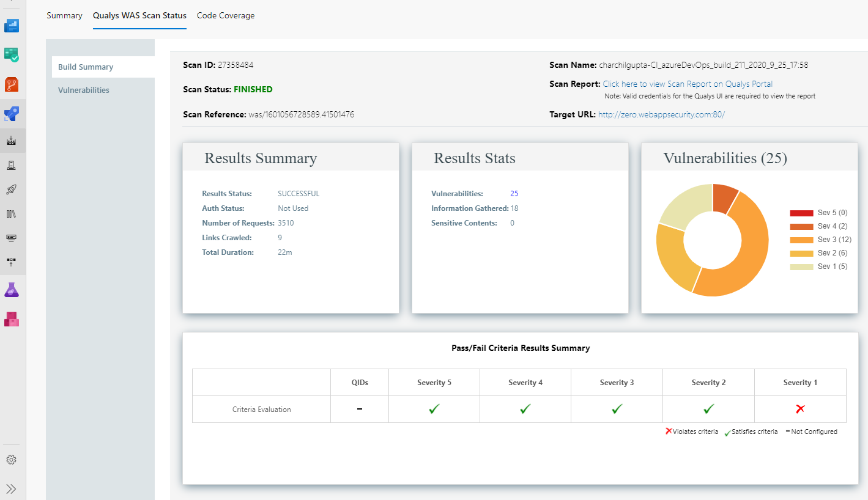The width and height of the screenshot is (868, 500).
Task: Expand the collapsed sidebar with double chevron
Action: click(12, 488)
